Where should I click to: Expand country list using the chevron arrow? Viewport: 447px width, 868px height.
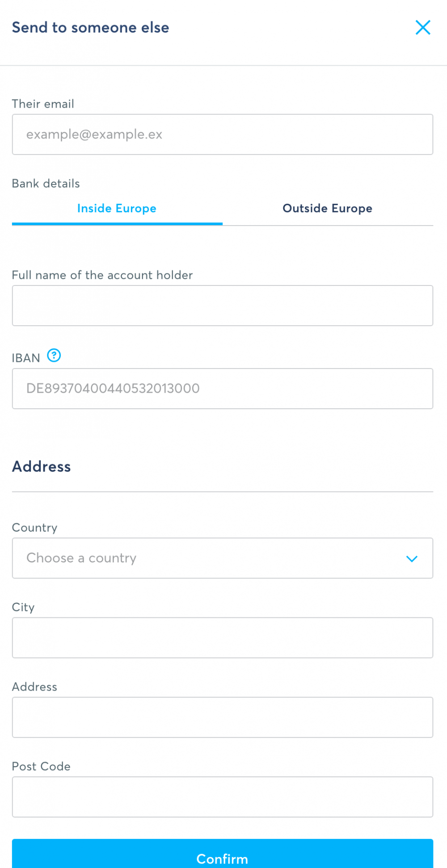pyautogui.click(x=412, y=558)
